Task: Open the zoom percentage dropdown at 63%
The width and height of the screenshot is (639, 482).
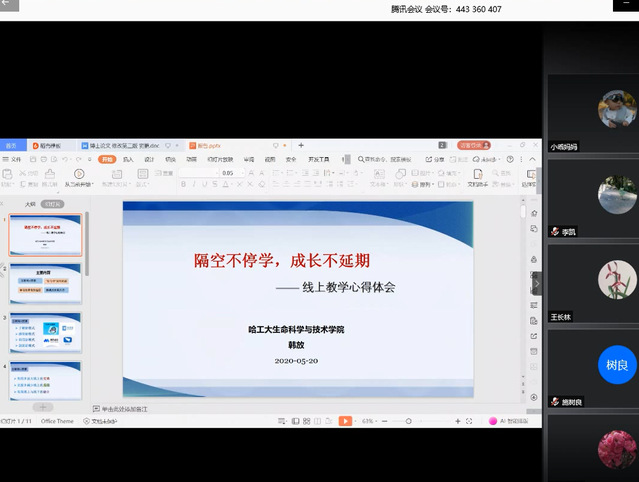Action: click(368, 421)
